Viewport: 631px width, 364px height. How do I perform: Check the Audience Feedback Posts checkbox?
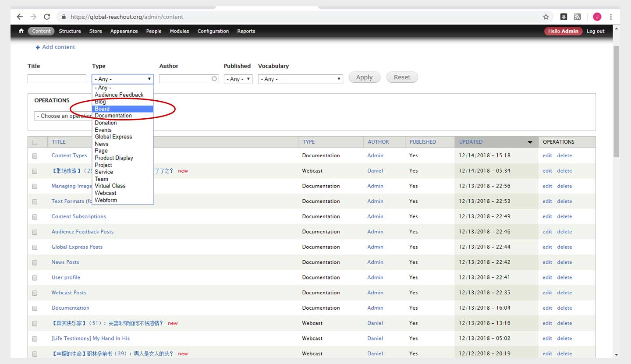point(35,232)
